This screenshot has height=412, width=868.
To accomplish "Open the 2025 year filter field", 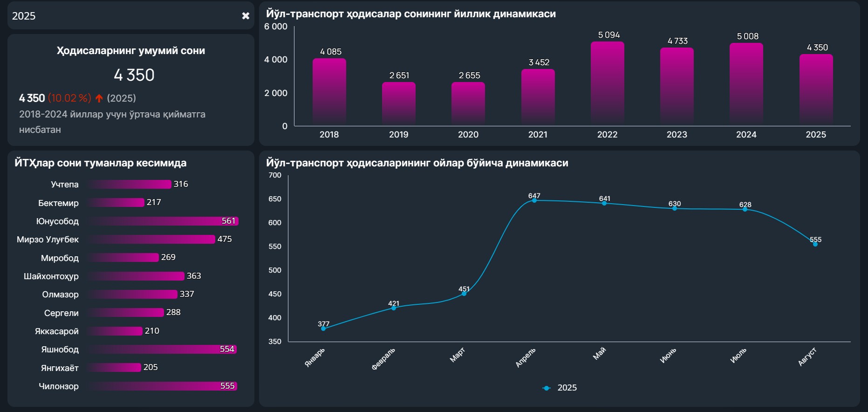I will [x=121, y=16].
